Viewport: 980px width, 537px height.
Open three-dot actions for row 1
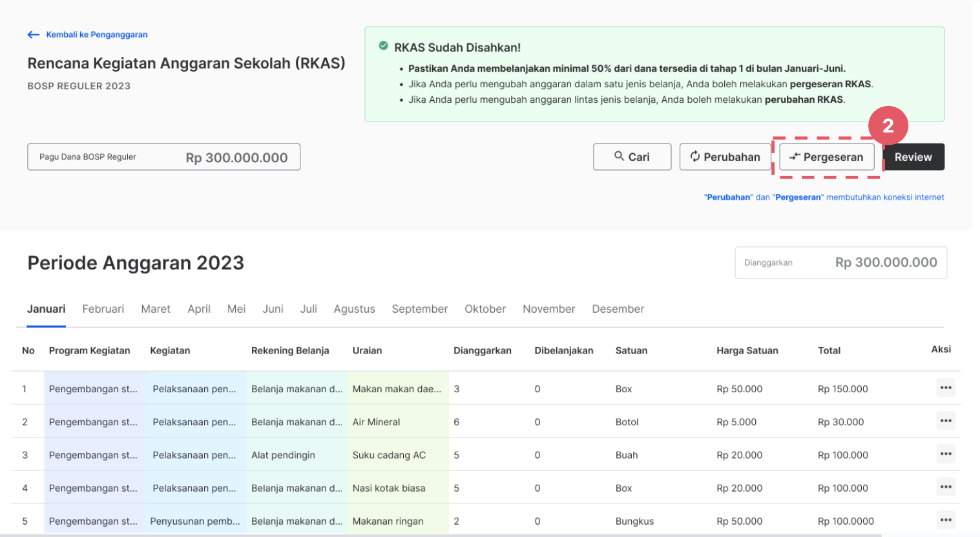946,388
